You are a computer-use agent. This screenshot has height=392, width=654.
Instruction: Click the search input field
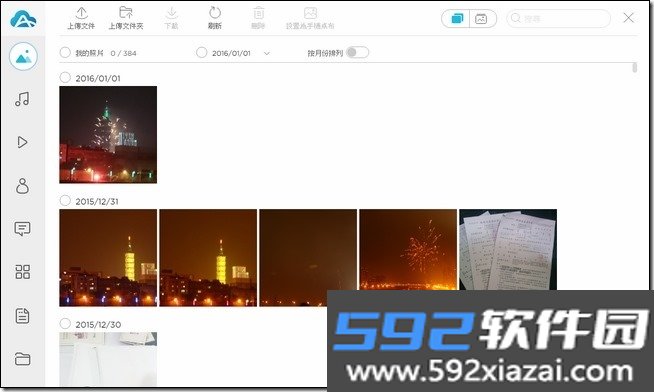(x=558, y=18)
